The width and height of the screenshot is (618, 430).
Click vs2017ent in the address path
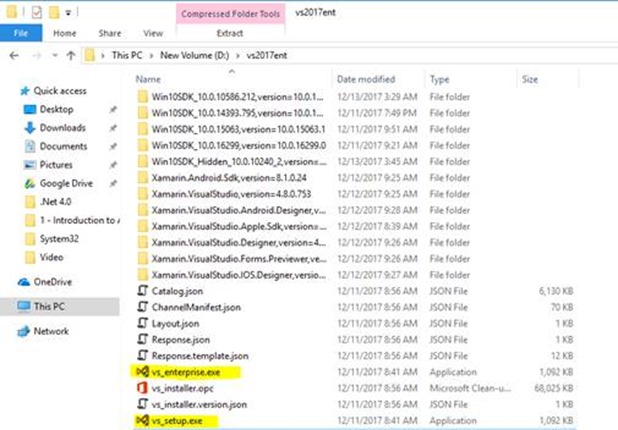[x=267, y=56]
